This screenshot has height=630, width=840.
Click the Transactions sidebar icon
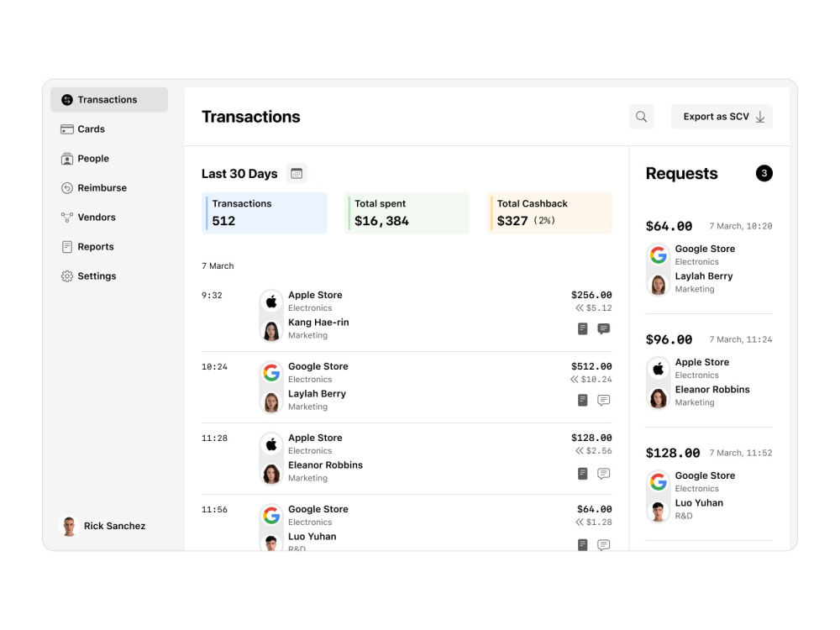(67, 100)
